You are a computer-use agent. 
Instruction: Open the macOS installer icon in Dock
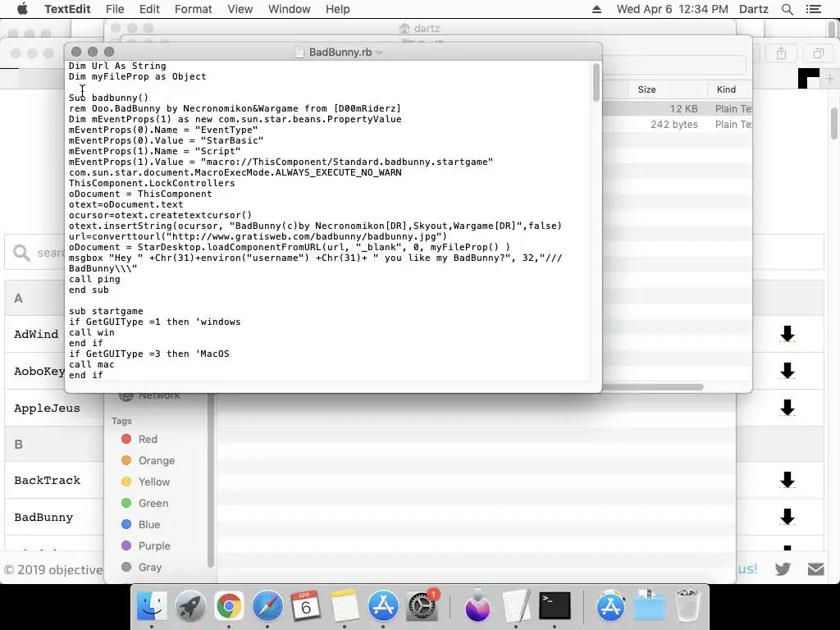pyautogui.click(x=477, y=606)
